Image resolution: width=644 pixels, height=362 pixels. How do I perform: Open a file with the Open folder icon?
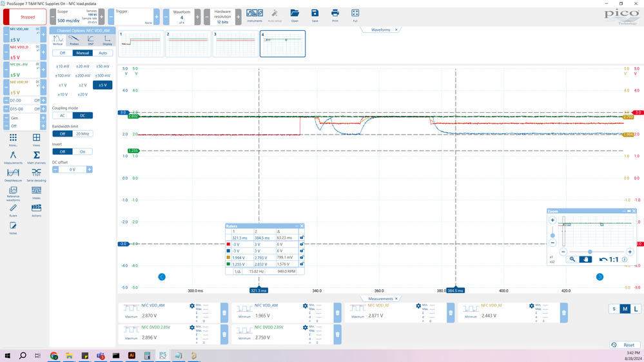[x=295, y=14]
